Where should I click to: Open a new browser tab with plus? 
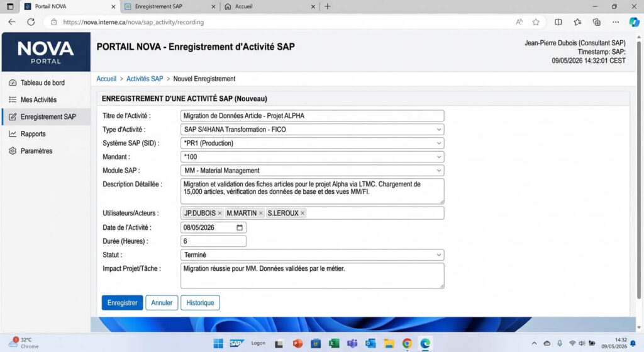tap(327, 6)
